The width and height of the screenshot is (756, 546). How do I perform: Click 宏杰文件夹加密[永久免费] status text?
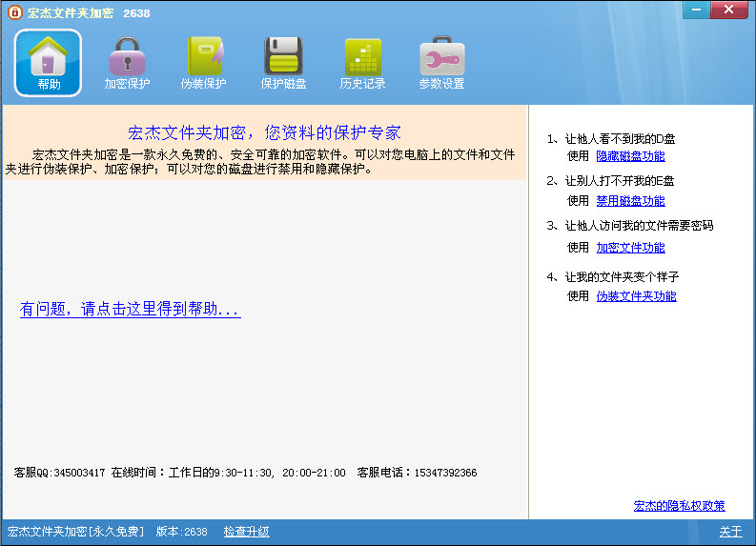[x=75, y=532]
